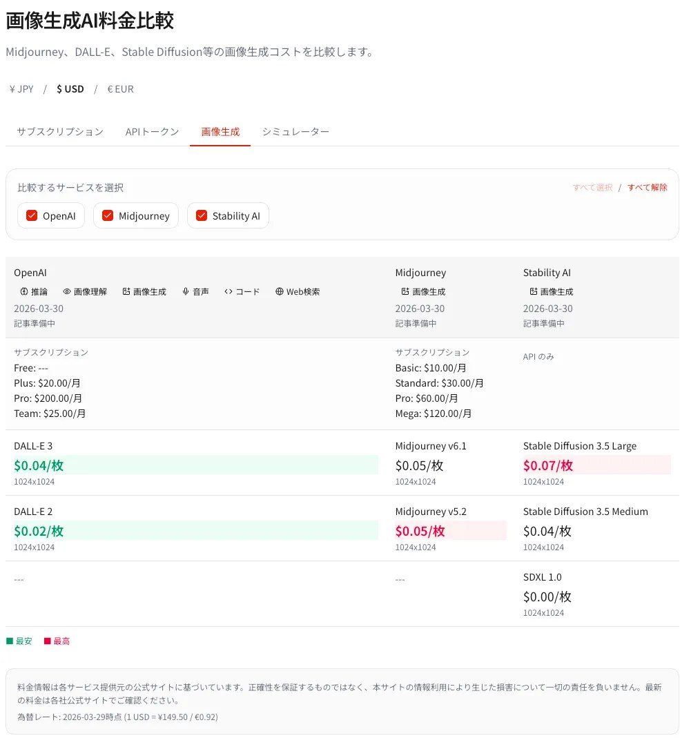
Task: Click Midjourney Basic: $10.00/月 plan line
Action: 431,368
